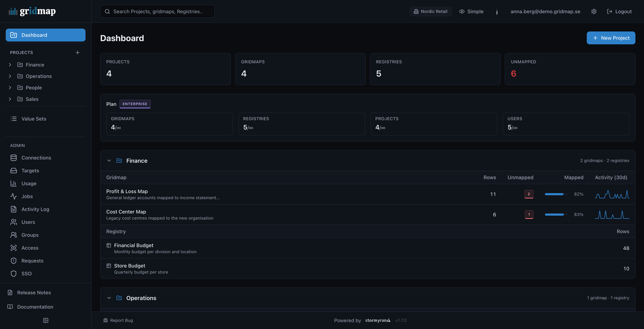This screenshot has height=329, width=644.
Task: Click the search projects input field
Action: tap(157, 11)
